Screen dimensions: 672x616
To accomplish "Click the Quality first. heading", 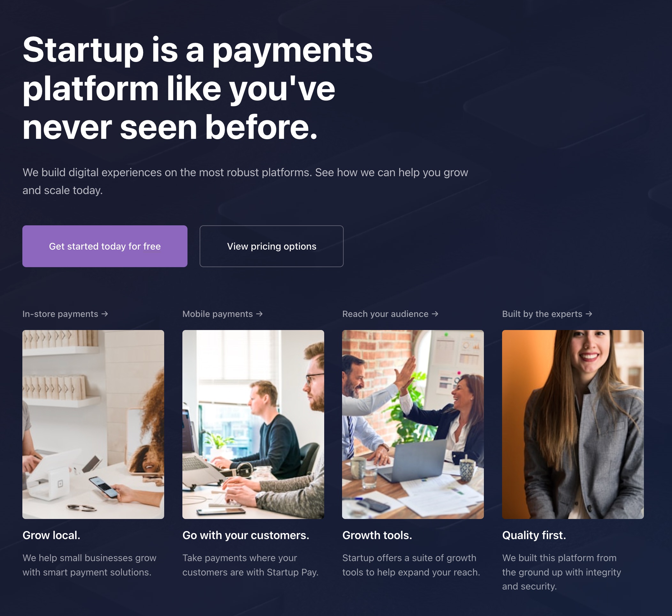I will [x=534, y=535].
